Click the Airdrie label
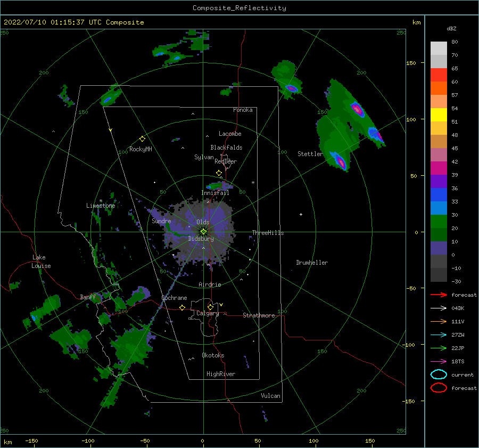Image resolution: width=479 pixels, height=448 pixels. pyautogui.click(x=210, y=284)
